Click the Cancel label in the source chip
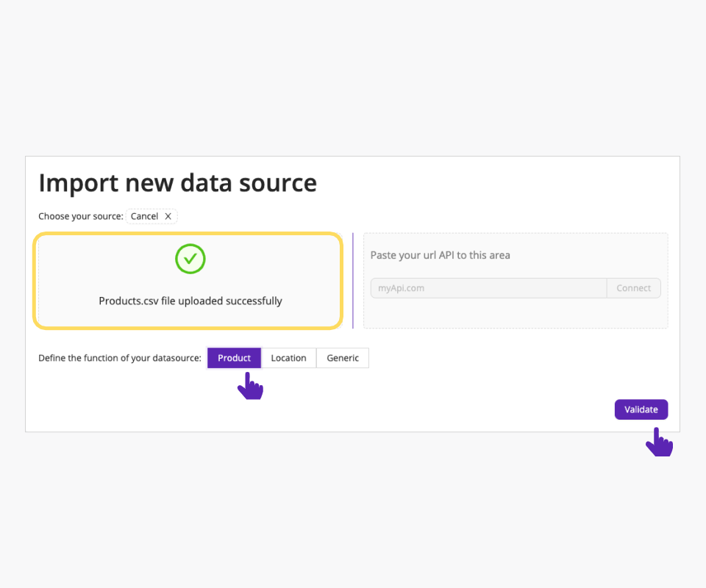 tap(144, 216)
